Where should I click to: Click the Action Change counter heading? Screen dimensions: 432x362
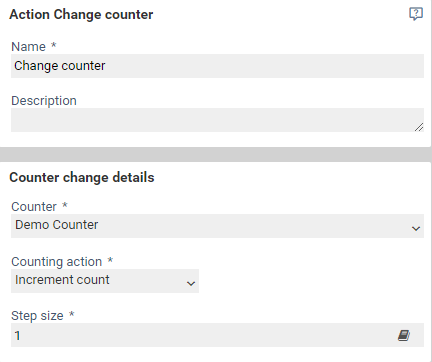[81, 15]
